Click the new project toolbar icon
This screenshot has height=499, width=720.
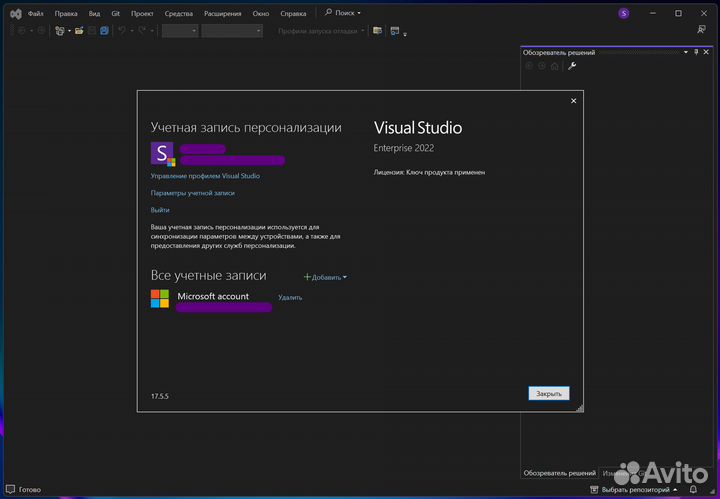tap(60, 31)
